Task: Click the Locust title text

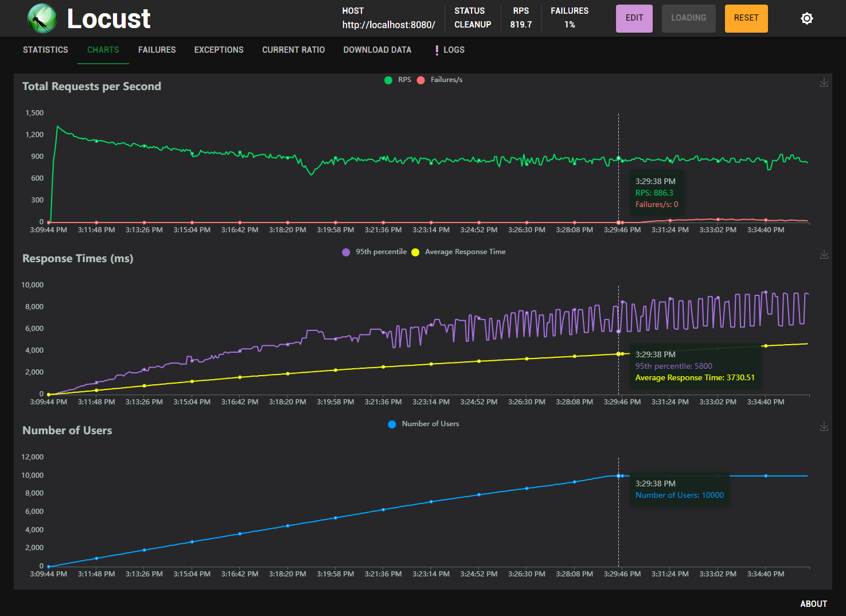Action: [108, 19]
